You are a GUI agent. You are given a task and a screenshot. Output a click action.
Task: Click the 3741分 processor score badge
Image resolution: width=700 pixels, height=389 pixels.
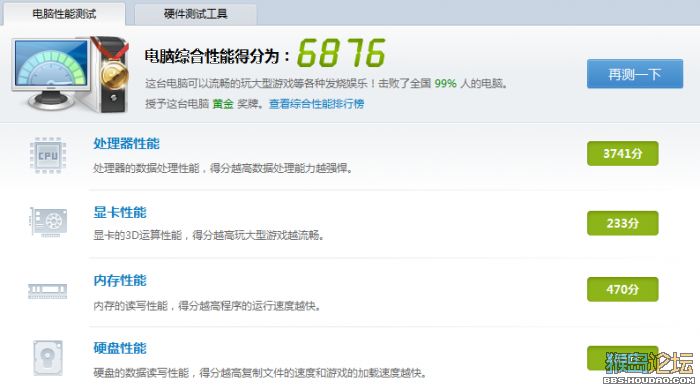[623, 154]
